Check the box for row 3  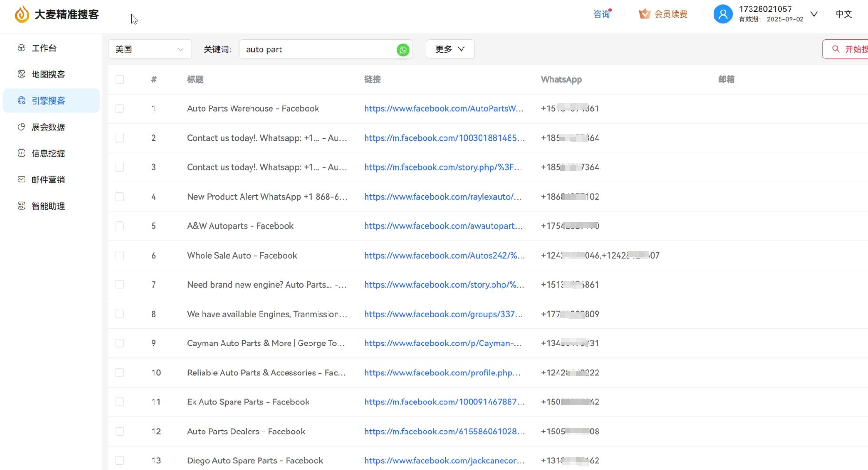coord(119,167)
